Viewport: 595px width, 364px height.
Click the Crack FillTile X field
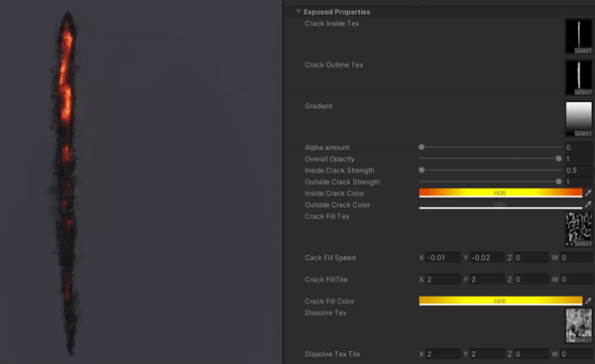[x=443, y=280]
